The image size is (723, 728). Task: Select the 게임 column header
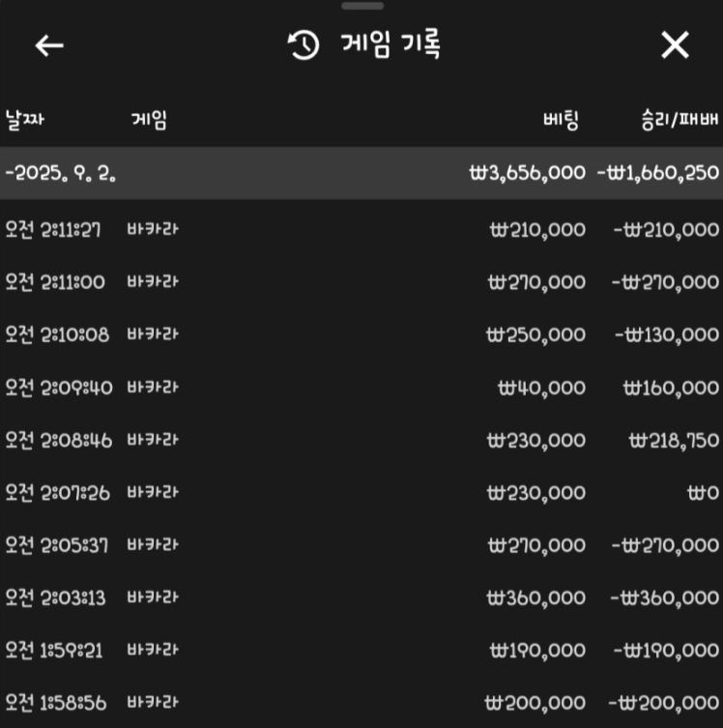[149, 120]
